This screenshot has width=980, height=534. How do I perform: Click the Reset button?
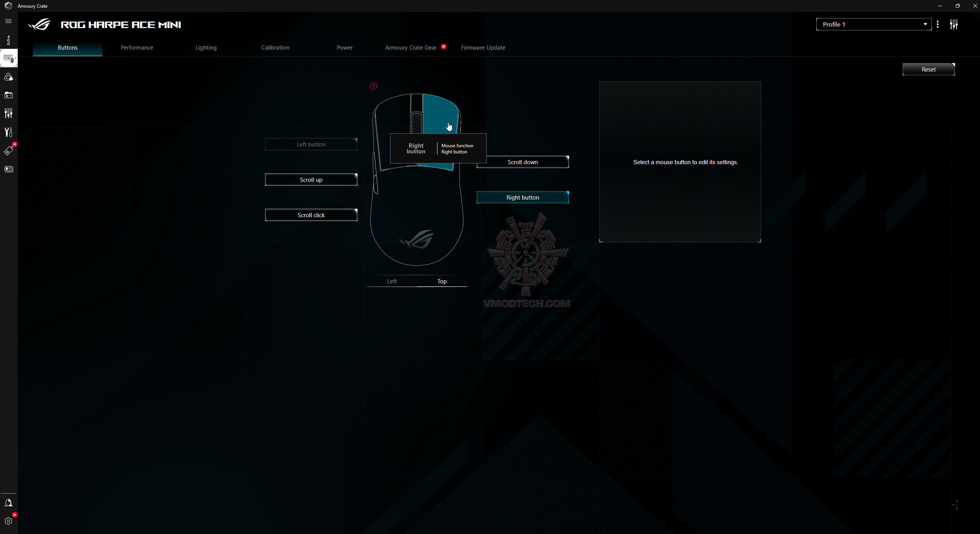pyautogui.click(x=928, y=70)
